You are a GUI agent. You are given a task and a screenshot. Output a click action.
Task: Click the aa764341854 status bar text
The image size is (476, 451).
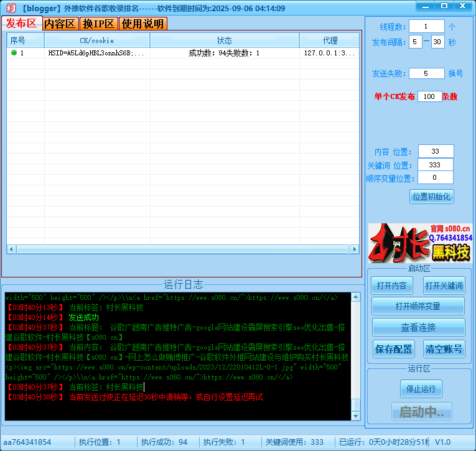click(x=27, y=442)
